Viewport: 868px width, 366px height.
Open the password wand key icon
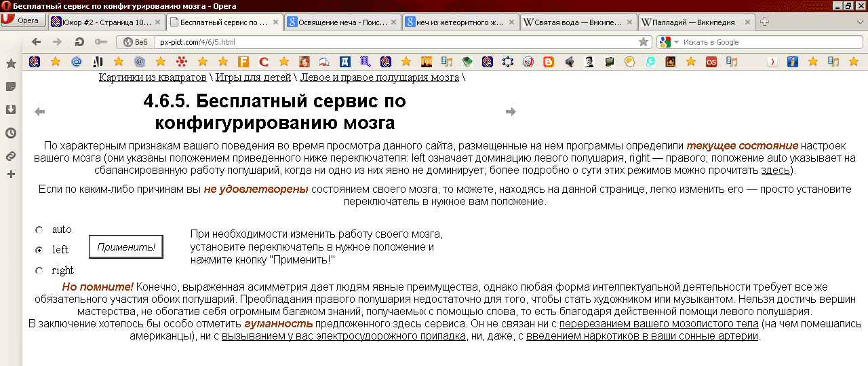[100, 42]
